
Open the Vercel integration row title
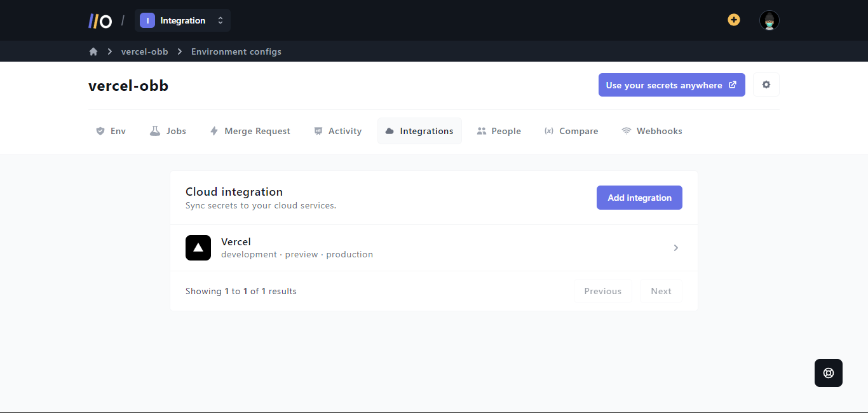(x=236, y=241)
